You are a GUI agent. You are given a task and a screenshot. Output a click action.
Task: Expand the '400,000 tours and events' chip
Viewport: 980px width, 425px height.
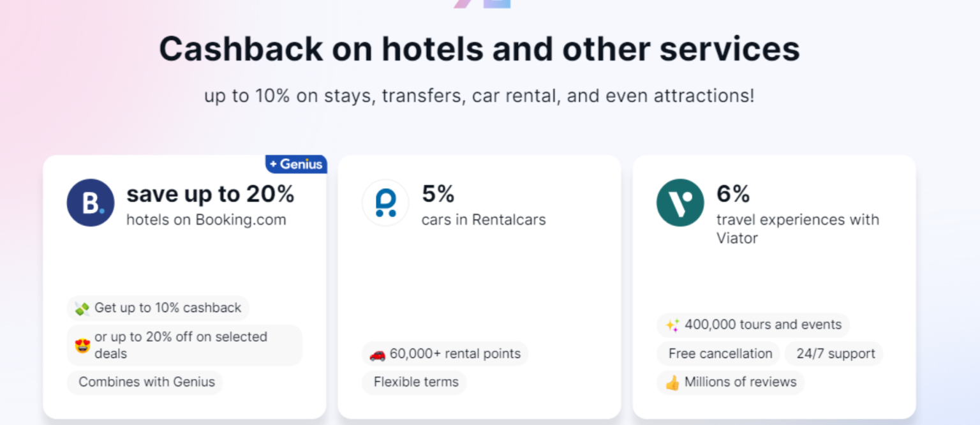pyautogui.click(x=753, y=325)
